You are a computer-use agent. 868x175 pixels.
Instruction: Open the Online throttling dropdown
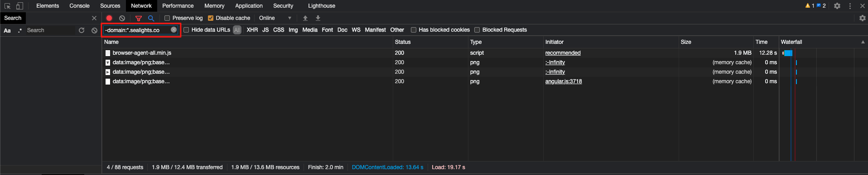(275, 18)
